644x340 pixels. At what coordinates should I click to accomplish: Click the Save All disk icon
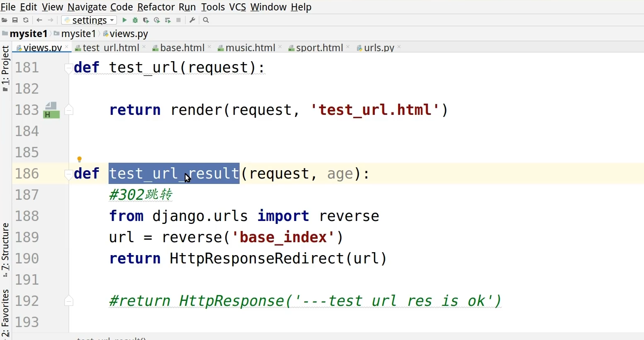15,20
